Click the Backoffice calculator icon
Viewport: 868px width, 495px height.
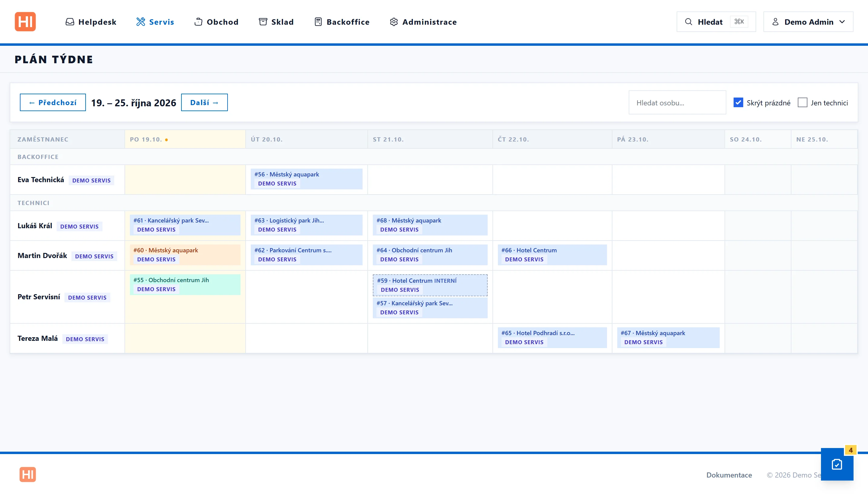318,22
